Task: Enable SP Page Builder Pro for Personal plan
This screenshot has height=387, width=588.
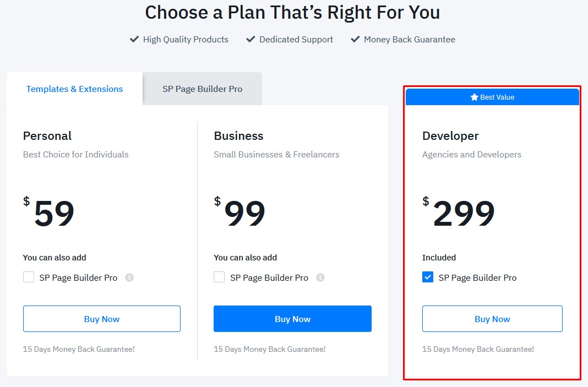Action: [29, 277]
